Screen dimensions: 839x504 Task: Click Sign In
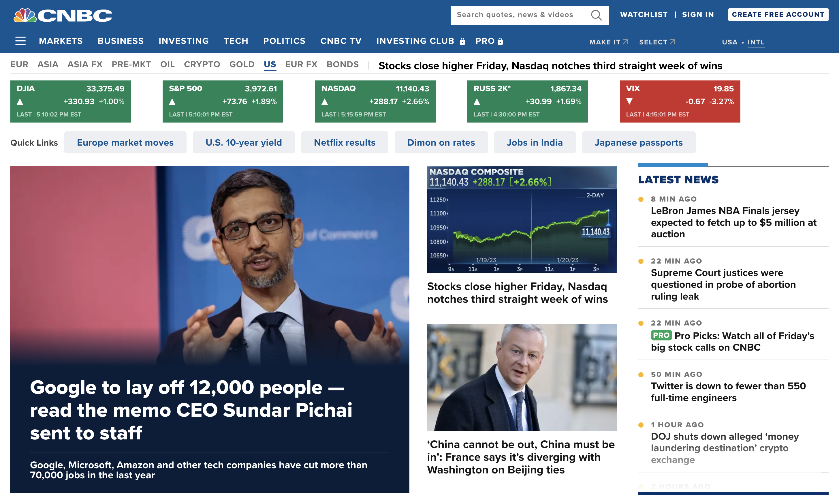point(698,15)
